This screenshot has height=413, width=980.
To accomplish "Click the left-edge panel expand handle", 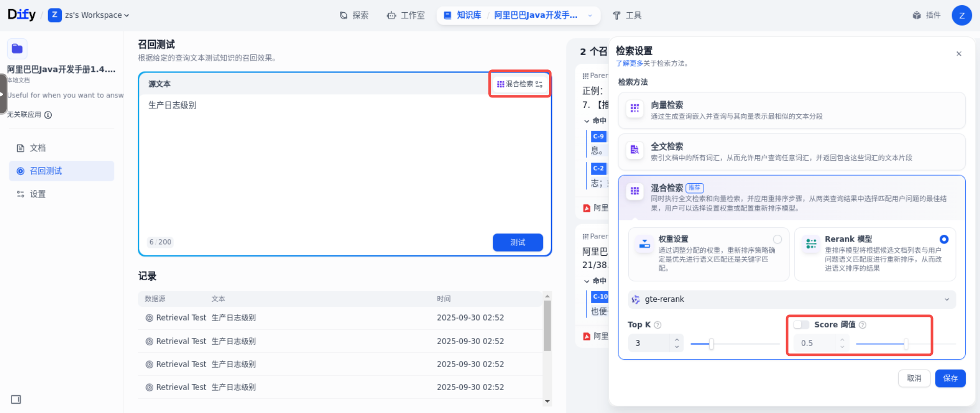I will (3, 94).
